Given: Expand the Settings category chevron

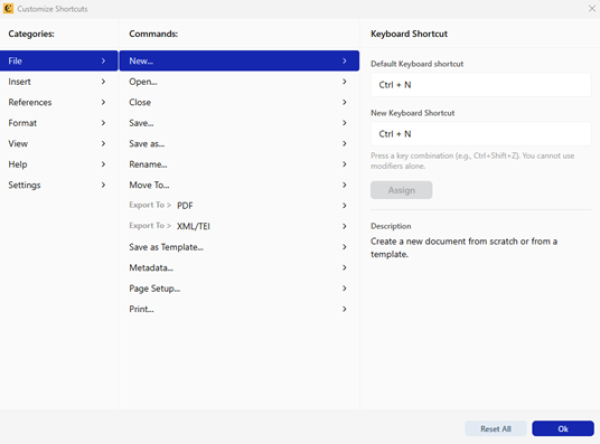Looking at the screenshot, I should (x=103, y=185).
